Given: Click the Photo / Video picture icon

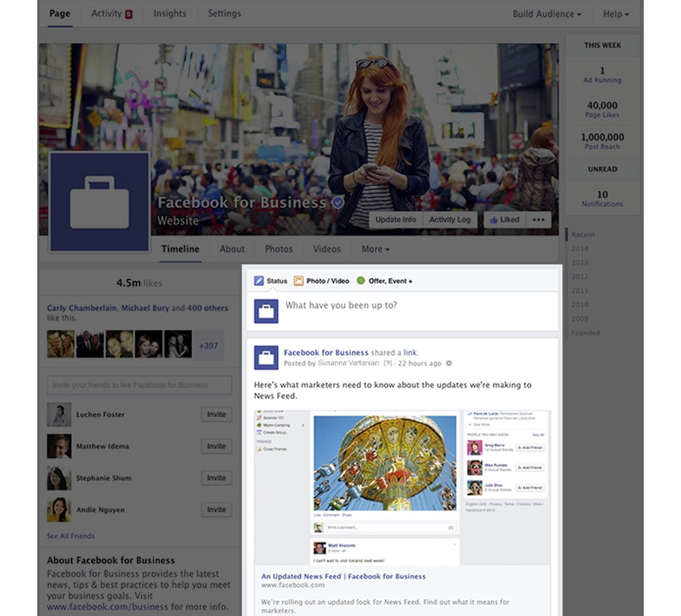Looking at the screenshot, I should click(x=299, y=281).
